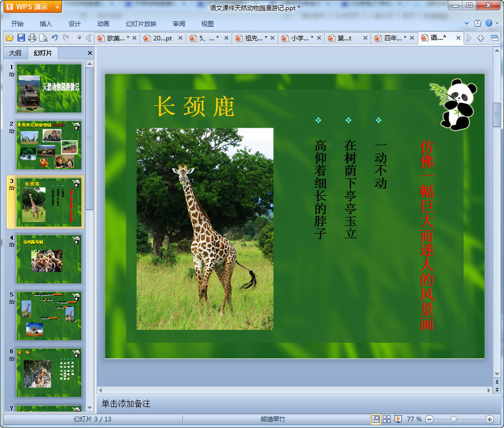Close the slide thumbnail pane
The image size is (504, 428).
click(x=90, y=53)
